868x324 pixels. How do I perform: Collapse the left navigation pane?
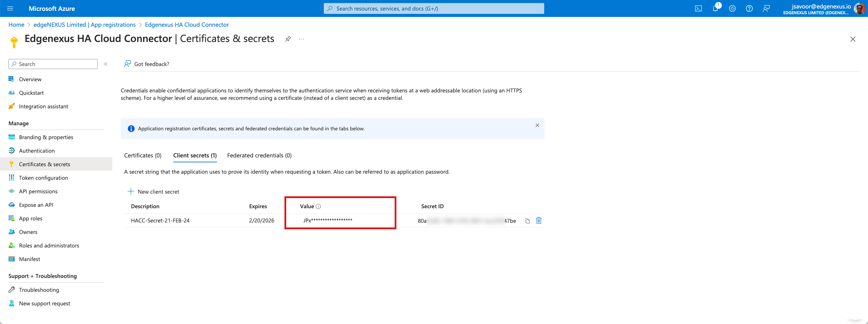point(105,64)
